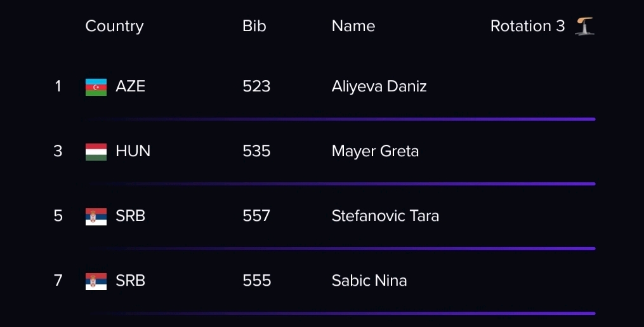644x327 pixels.
Task: Open Stefanovic Tara athlete entry
Action: [x=385, y=216]
